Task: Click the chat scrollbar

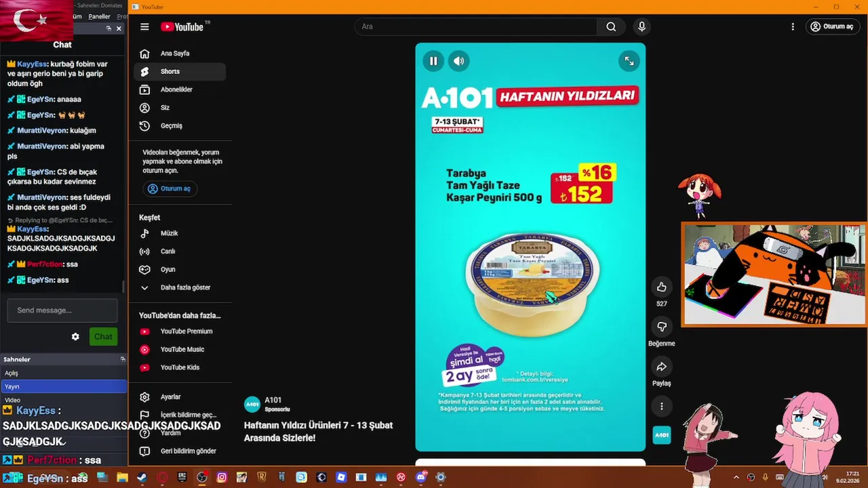Action: coord(123,287)
